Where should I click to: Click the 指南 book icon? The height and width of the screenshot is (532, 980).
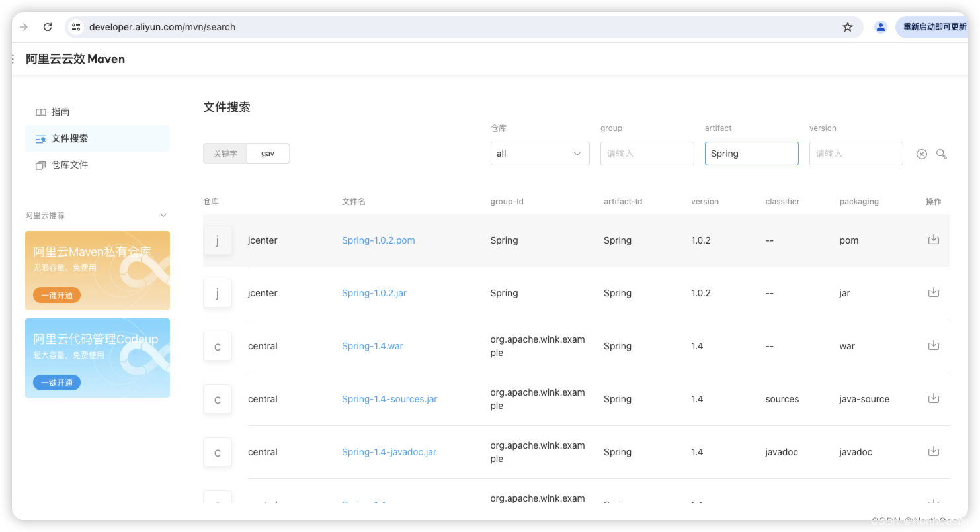point(41,112)
